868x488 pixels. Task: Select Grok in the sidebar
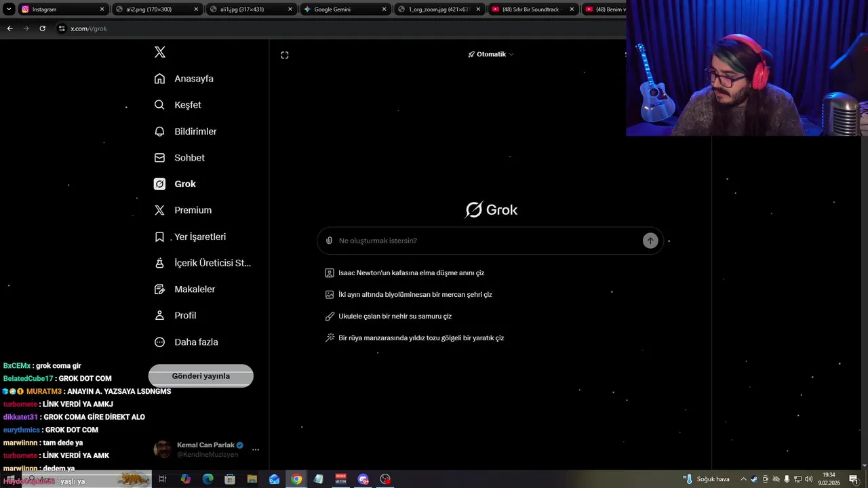tap(175, 184)
